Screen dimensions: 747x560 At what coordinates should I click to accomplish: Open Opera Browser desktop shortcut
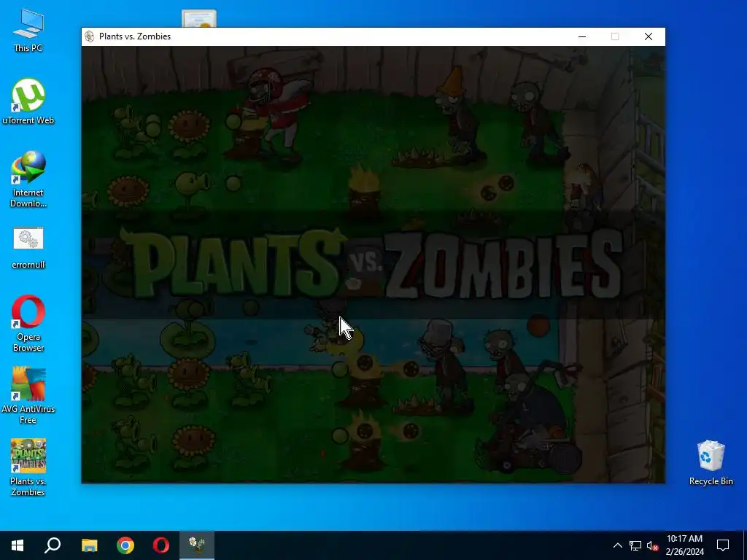[28, 323]
